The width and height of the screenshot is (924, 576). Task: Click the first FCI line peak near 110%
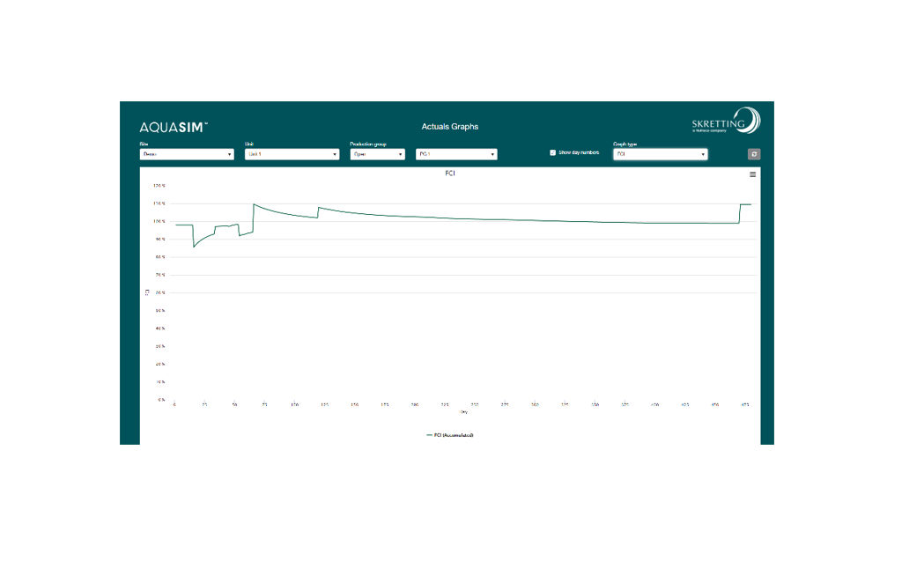pos(254,204)
